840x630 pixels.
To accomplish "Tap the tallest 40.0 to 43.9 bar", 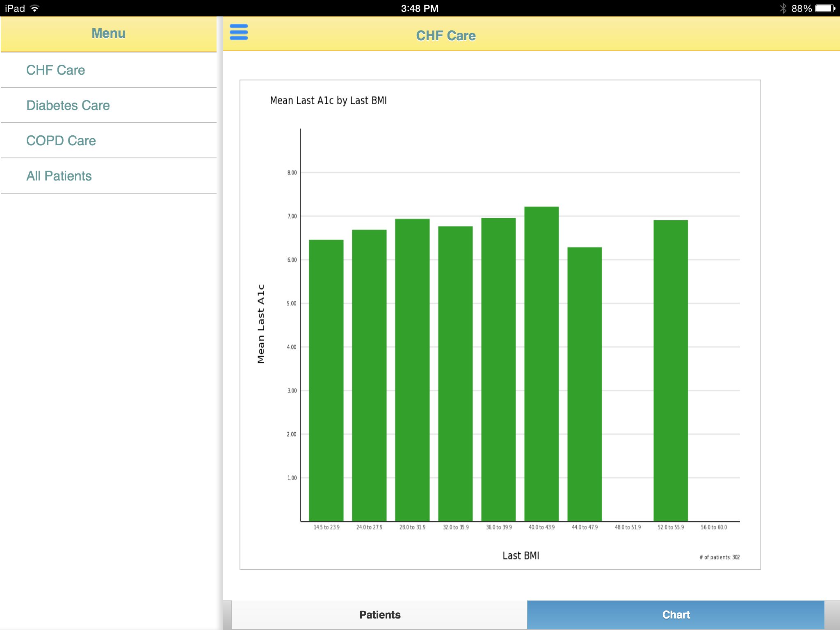I will coord(541,364).
